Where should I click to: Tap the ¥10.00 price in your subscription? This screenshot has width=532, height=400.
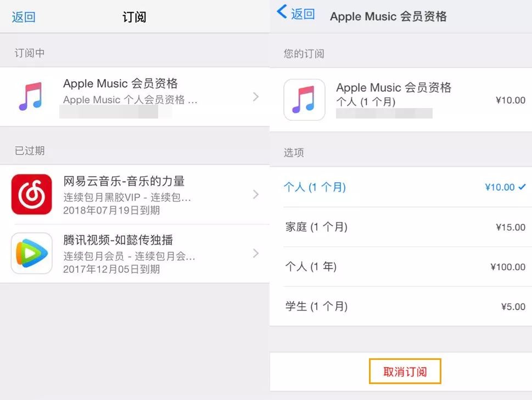point(510,100)
